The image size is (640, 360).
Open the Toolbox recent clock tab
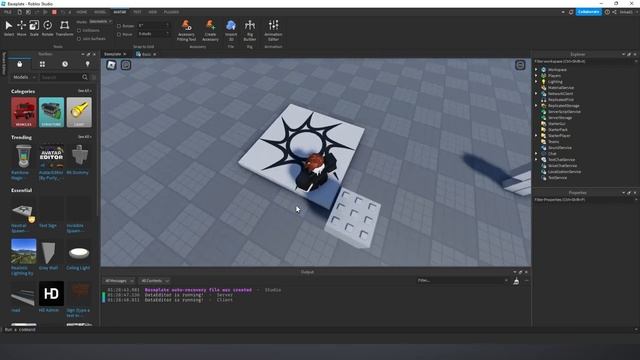(65, 64)
